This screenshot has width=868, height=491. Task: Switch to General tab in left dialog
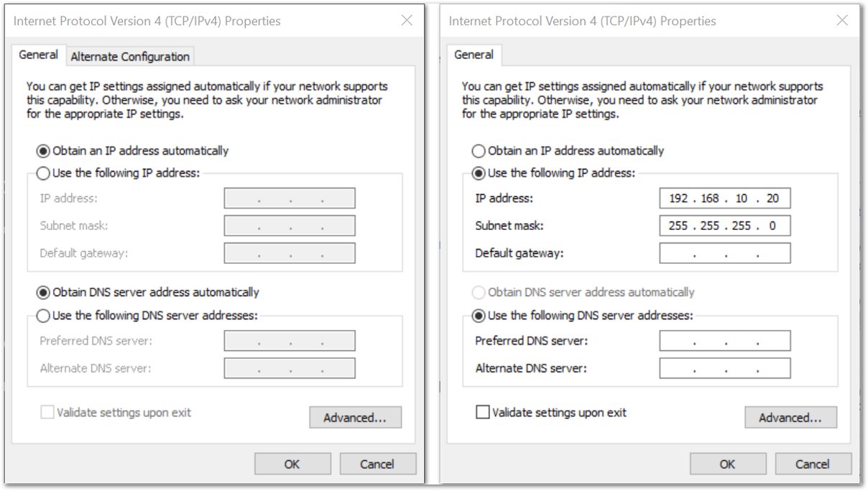pyautogui.click(x=39, y=55)
